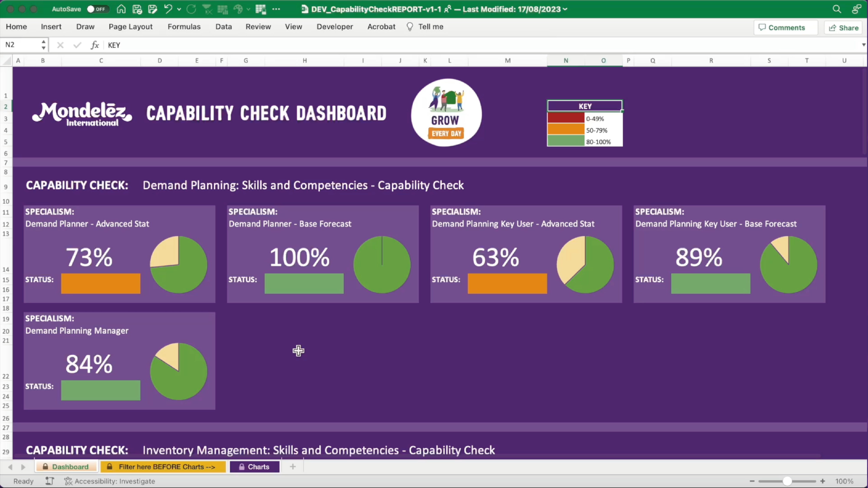Expand the formula bar with the chevron
The width and height of the screenshot is (868, 488).
tap(864, 45)
